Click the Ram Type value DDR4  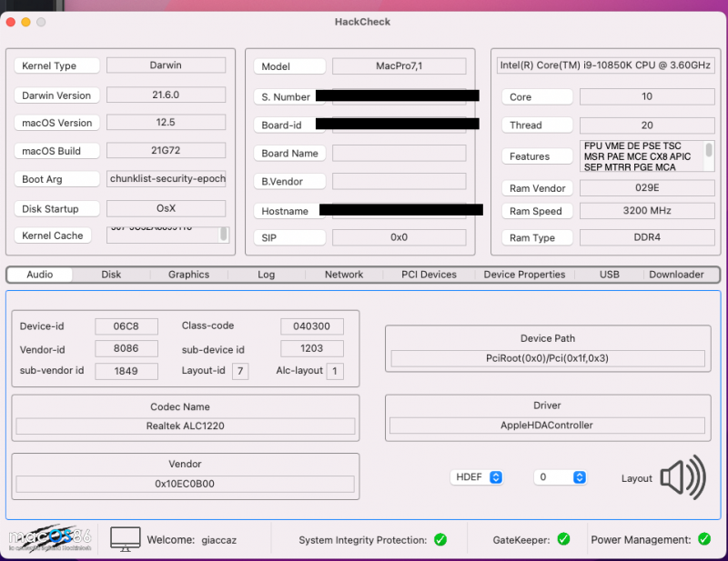coord(647,237)
